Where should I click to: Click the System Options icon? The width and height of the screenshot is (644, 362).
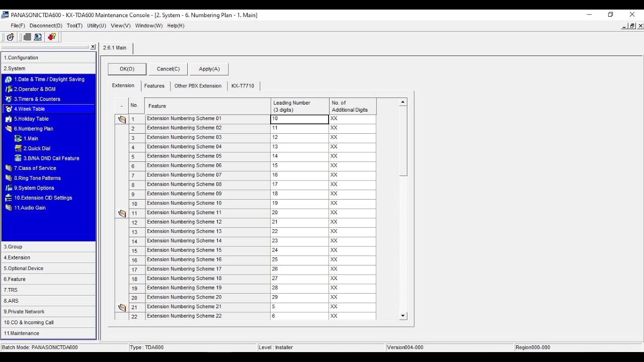point(9,188)
